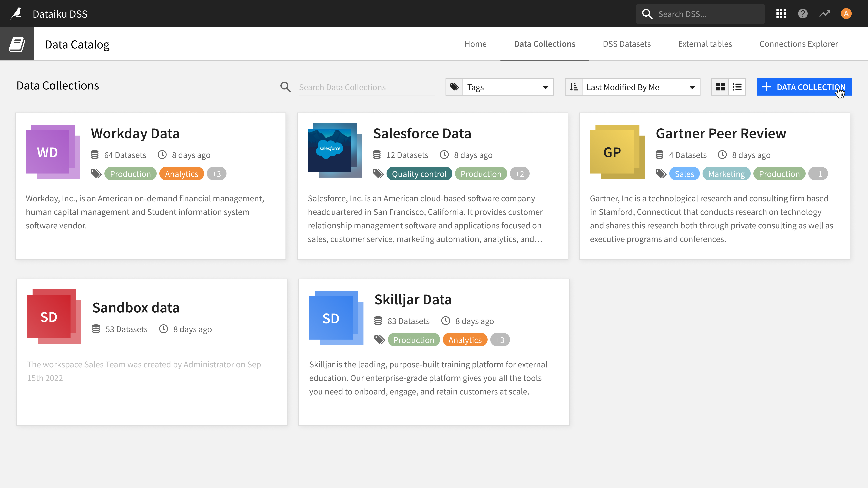Click the Analytics tag on Workday card
The image size is (868, 488).
point(182,174)
